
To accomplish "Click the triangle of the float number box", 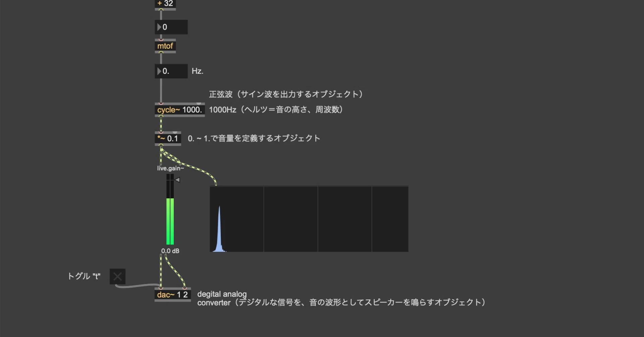I will click(159, 71).
